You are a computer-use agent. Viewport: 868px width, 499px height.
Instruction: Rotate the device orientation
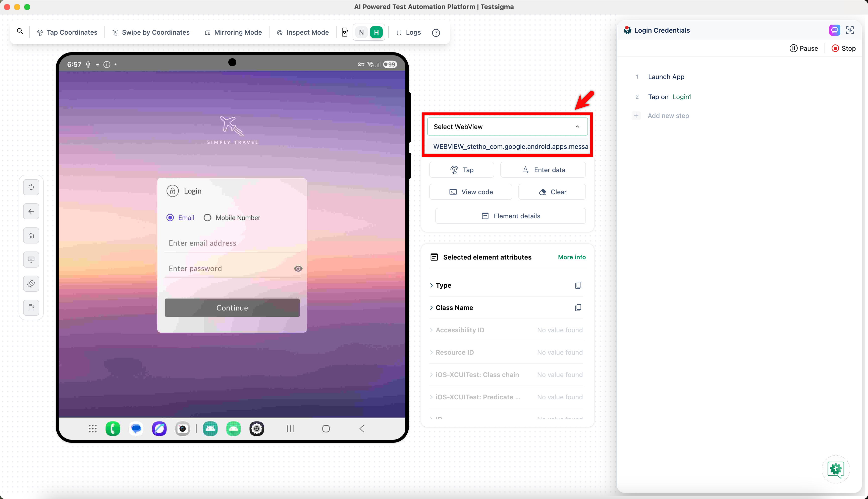[x=31, y=283]
